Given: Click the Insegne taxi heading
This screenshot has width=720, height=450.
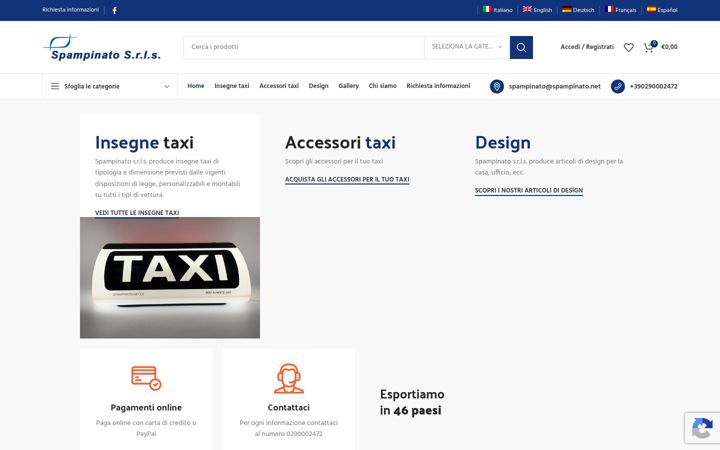Looking at the screenshot, I should 144,143.
